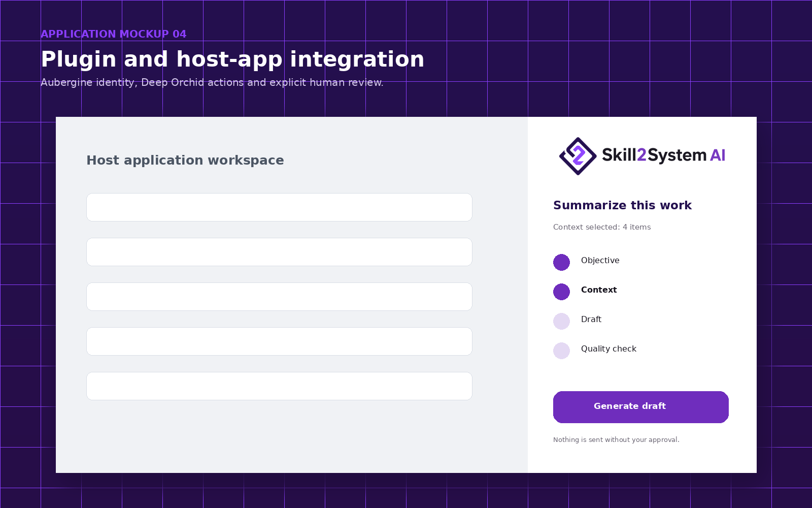Viewport: 812px width, 508px height.
Task: Click the Skill2System AI diamond logo icon
Action: coord(578,156)
